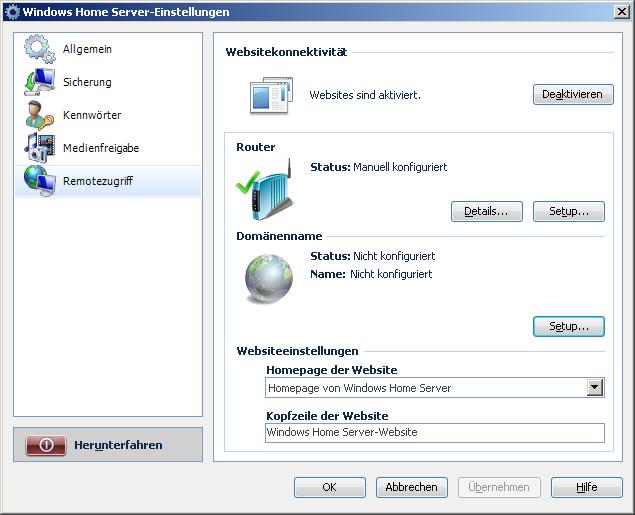The image size is (635, 515).
Task: Click the router icon with green checkmark
Action: pyautogui.click(x=264, y=189)
